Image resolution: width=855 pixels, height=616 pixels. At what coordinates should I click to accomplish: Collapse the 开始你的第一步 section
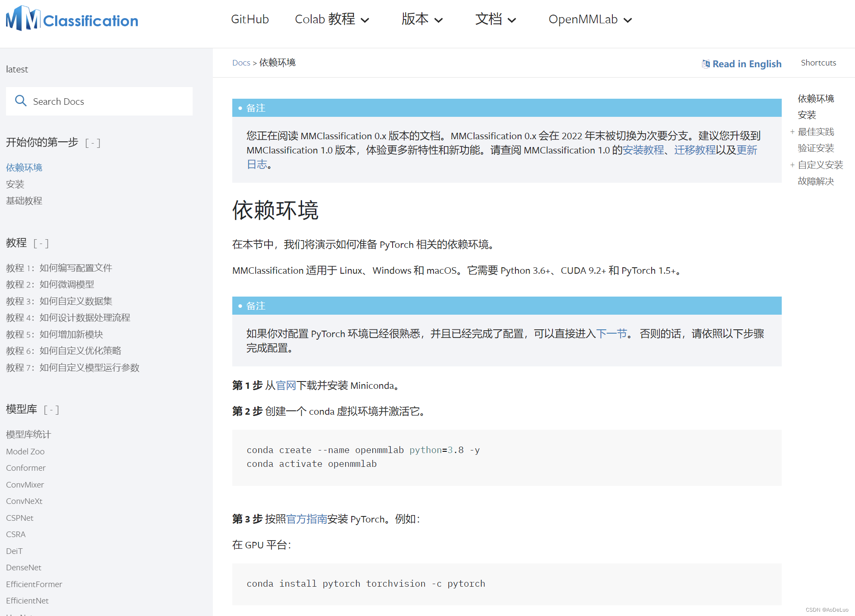pos(93,143)
